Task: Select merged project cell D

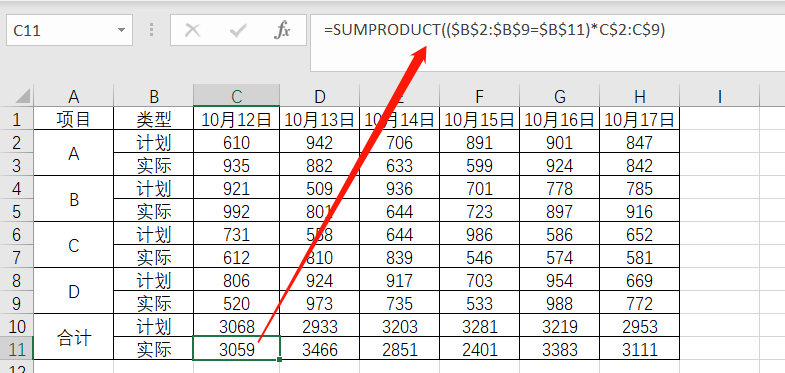Action: point(74,291)
